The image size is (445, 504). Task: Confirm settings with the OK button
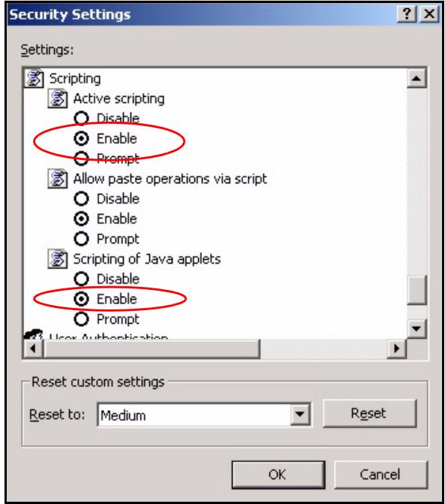[278, 475]
